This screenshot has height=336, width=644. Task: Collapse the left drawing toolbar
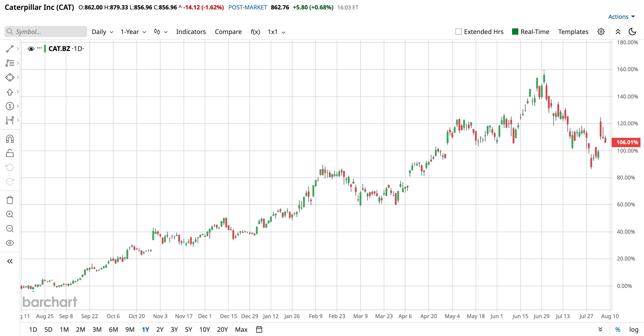point(10,262)
